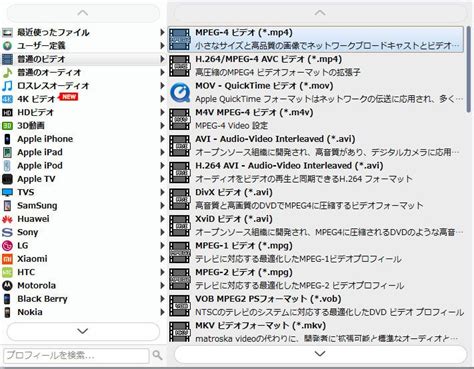Click the profile search input field
This screenshot has width=474, height=369.
[x=76, y=355]
